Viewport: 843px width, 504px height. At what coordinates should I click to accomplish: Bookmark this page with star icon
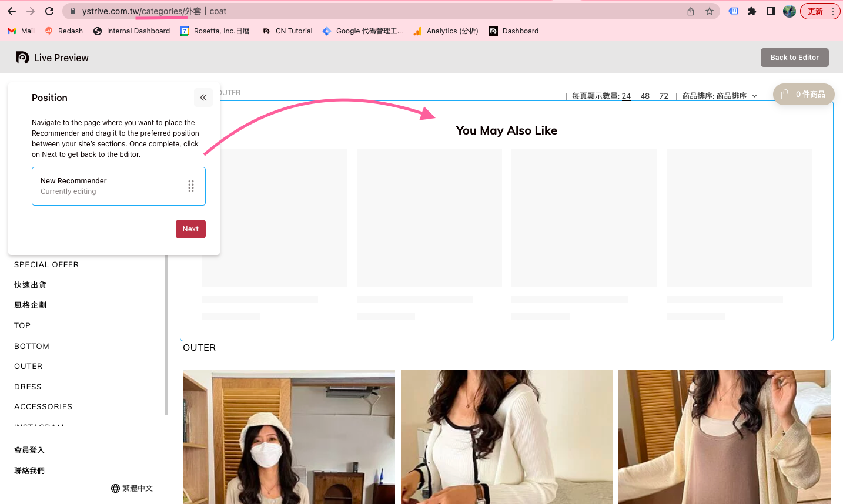coord(710,11)
